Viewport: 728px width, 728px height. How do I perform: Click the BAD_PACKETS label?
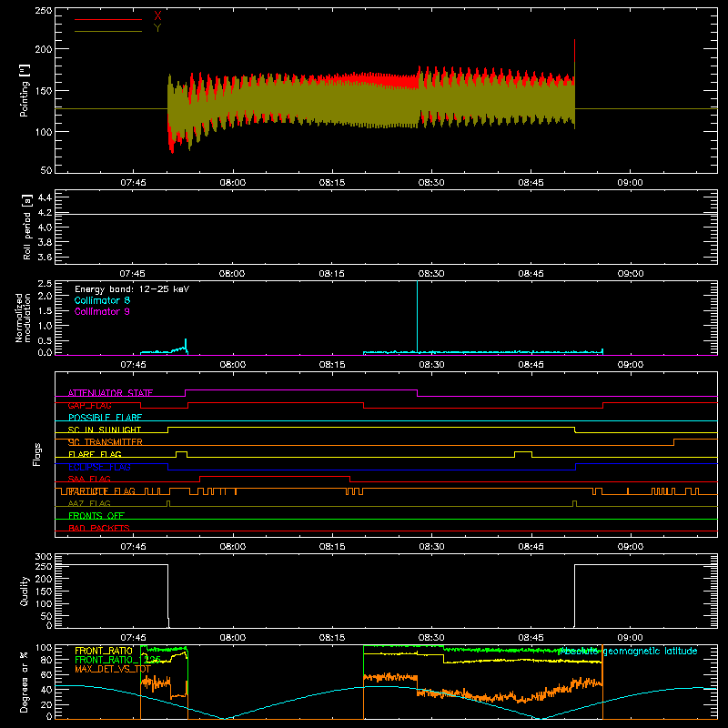(x=99, y=528)
